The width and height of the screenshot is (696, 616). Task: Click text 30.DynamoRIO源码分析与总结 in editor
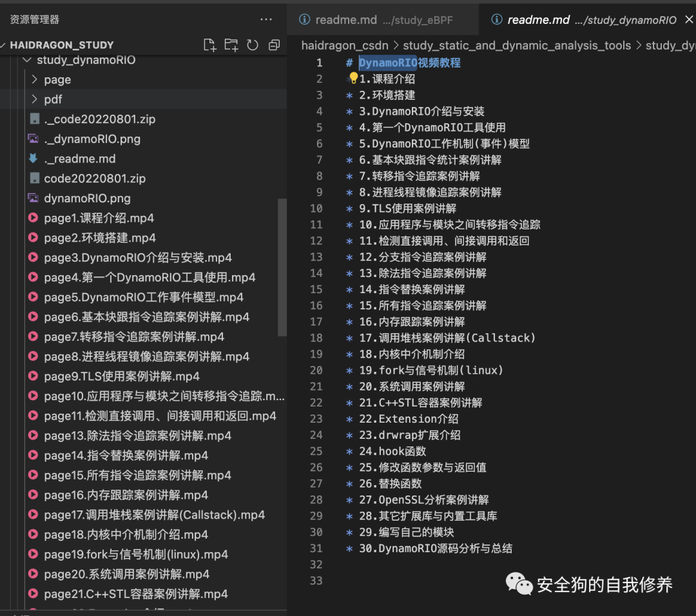point(436,548)
